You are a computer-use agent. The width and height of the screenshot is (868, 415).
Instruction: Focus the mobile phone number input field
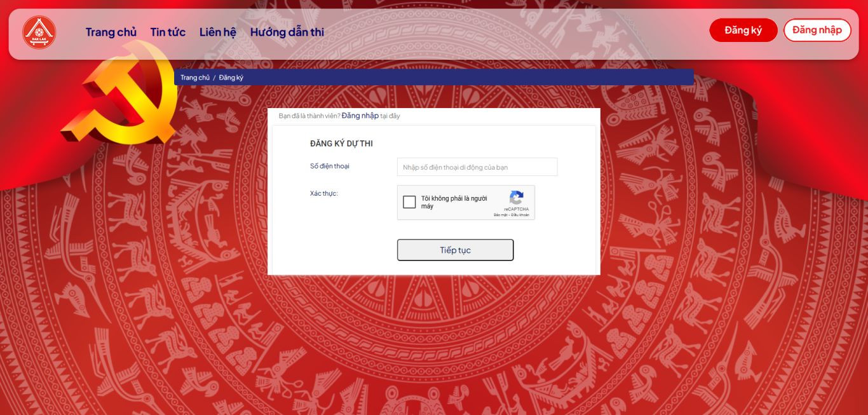477,167
